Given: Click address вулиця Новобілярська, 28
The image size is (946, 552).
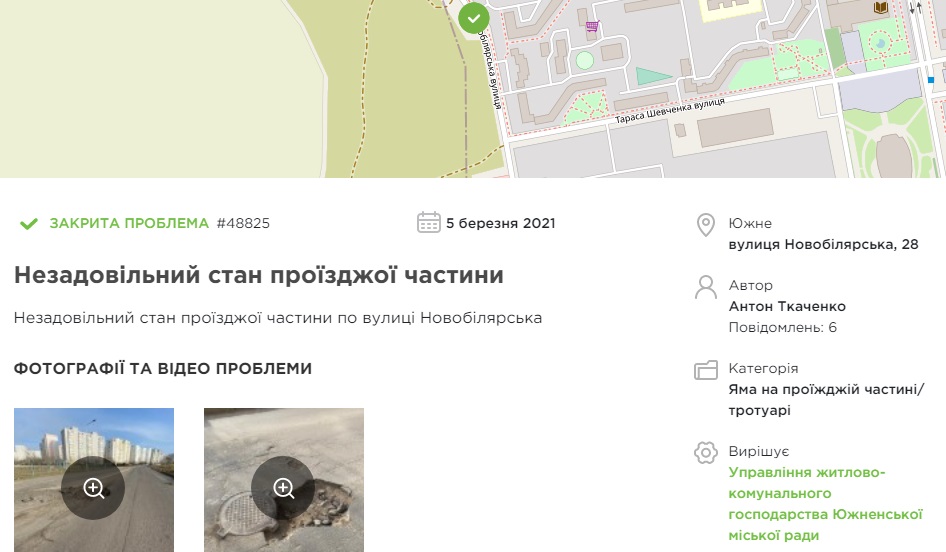Looking at the screenshot, I should 824,244.
